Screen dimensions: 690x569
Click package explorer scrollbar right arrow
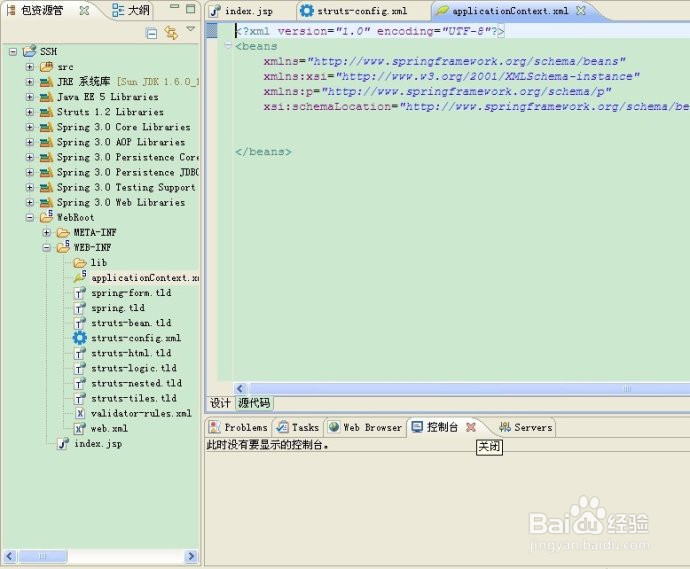pyautogui.click(x=191, y=556)
